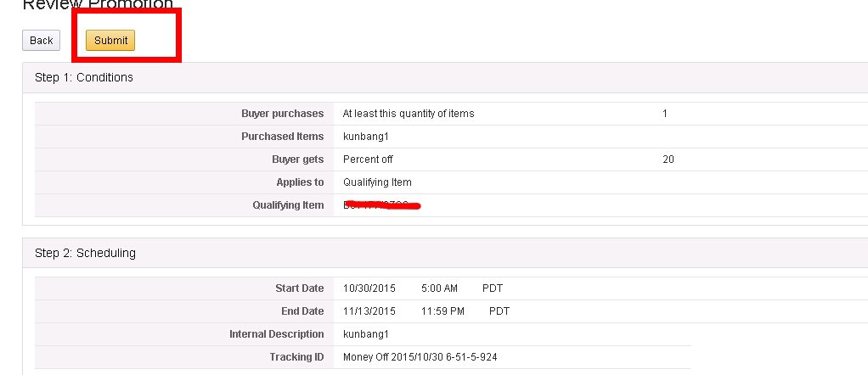Select the Step 1: Conditions header
Screen dimensions: 868x375
pos(84,77)
